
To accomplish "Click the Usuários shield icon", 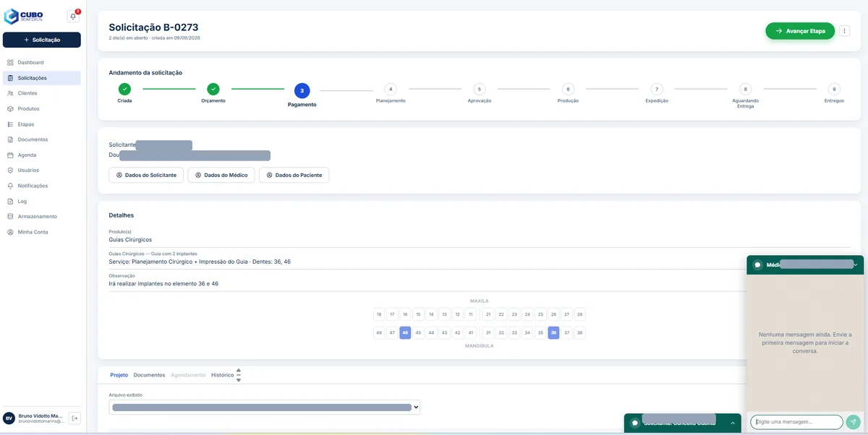I will click(x=10, y=171).
